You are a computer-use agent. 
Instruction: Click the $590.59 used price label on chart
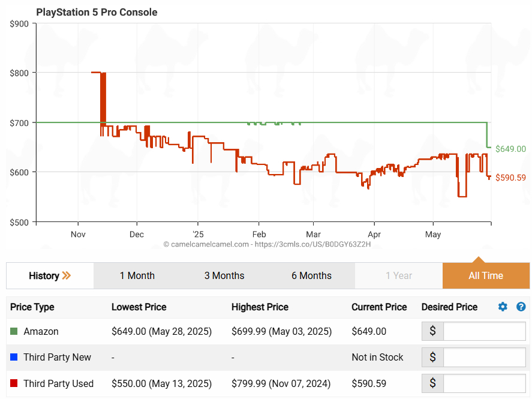509,178
